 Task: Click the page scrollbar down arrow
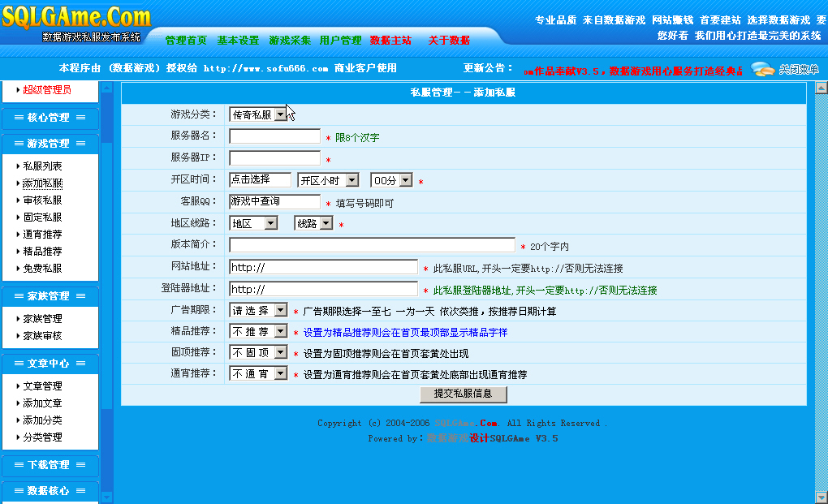tap(821, 497)
